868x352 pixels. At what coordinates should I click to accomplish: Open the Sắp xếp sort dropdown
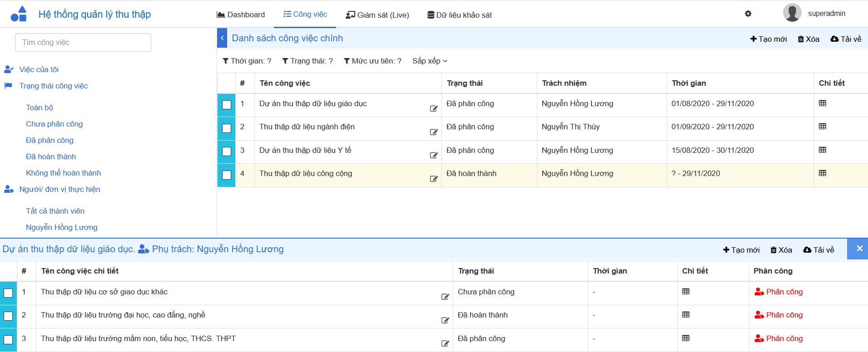[430, 61]
